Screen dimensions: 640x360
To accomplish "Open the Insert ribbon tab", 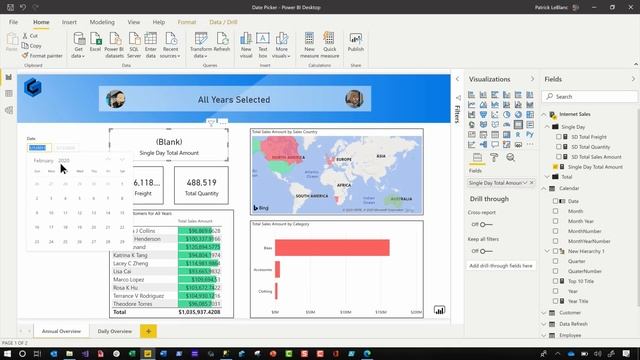I will 69,22.
